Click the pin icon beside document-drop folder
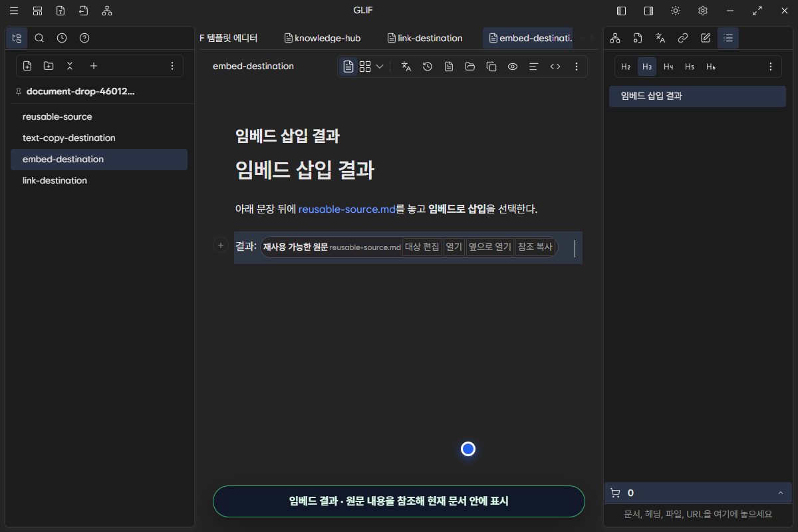This screenshot has width=798, height=532. 18,92
